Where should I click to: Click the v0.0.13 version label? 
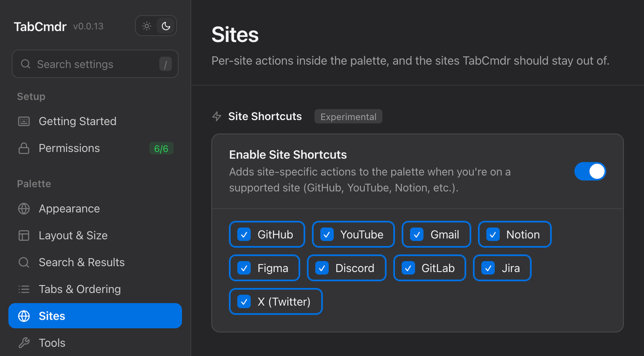88,26
